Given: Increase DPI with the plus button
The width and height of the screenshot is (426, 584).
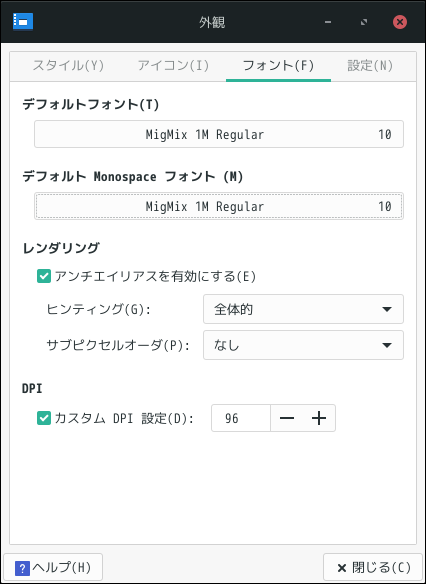Looking at the screenshot, I should pyautogui.click(x=319, y=418).
